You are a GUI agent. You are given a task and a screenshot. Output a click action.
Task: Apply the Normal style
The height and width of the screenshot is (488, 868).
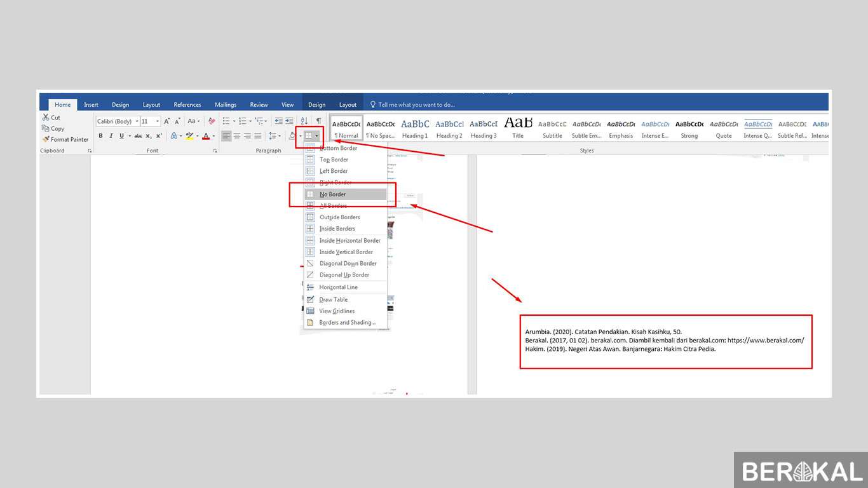pyautogui.click(x=346, y=128)
